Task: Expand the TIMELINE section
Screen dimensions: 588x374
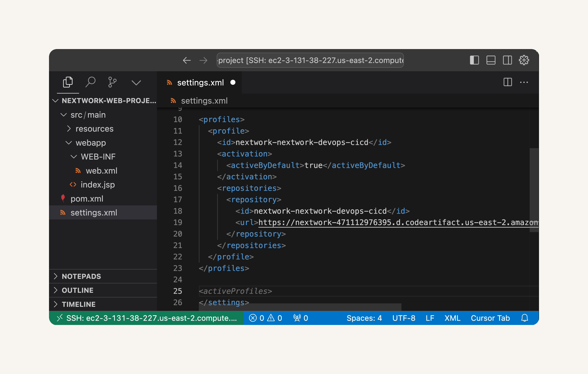Action: tap(103, 304)
